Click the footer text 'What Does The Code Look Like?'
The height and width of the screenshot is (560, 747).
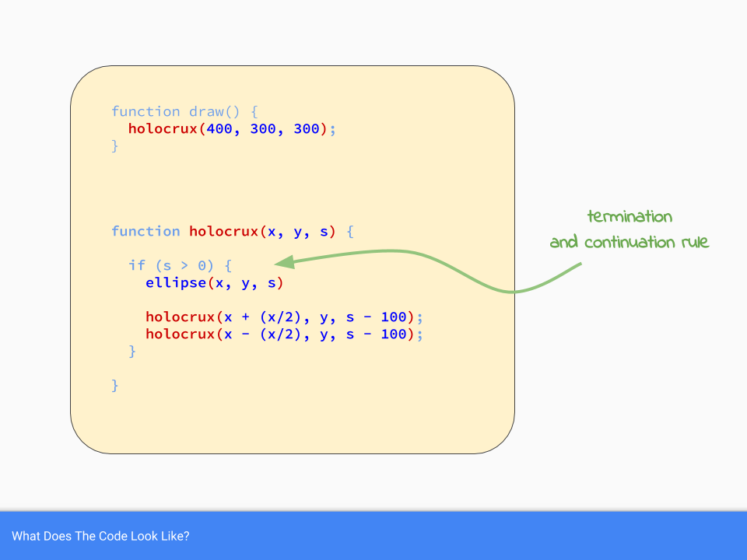click(100, 537)
